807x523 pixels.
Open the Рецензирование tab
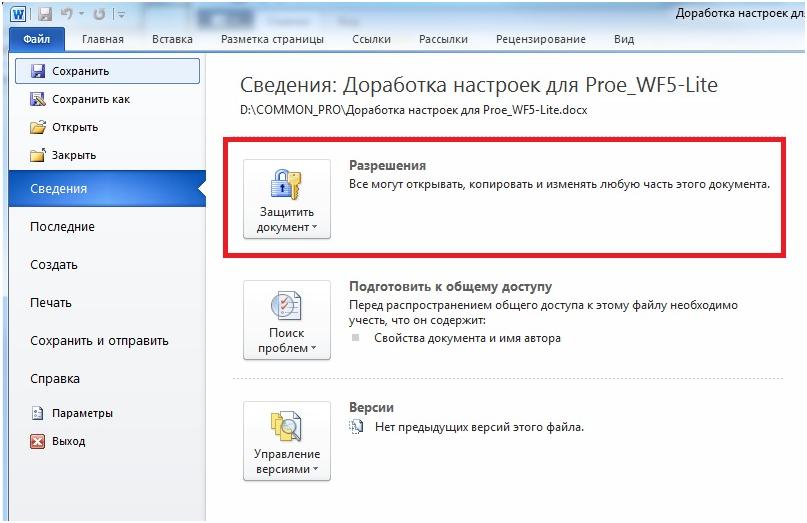[540, 39]
